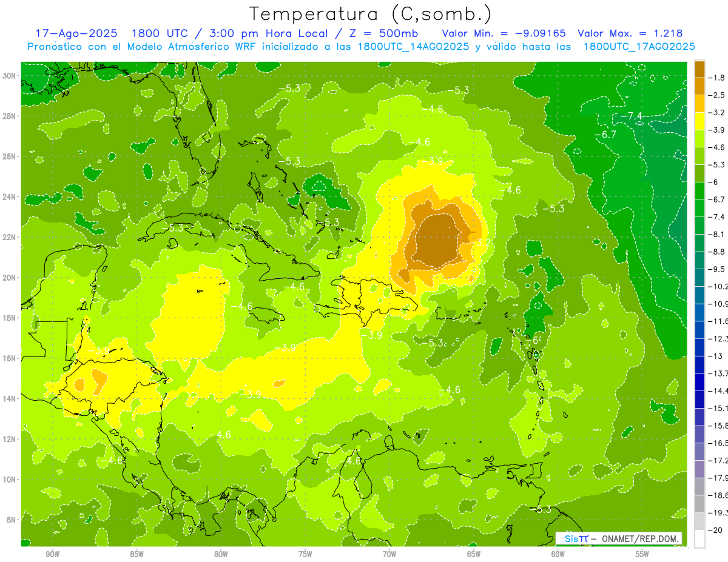Click the -8.8 legend scale label

tap(717, 251)
